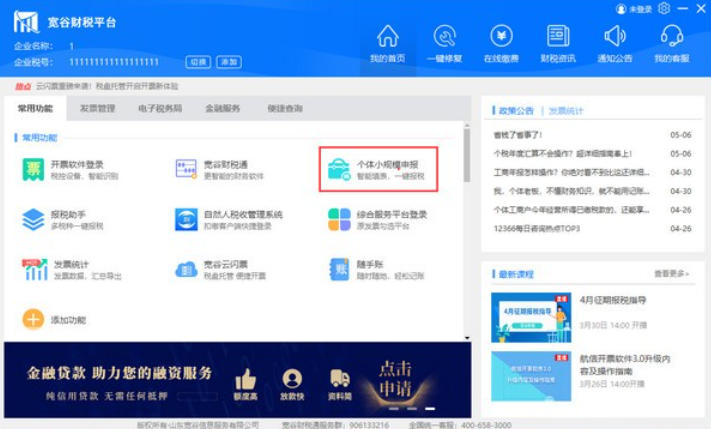711x429 pixels.
Task: Open 我的首页 home icon
Action: [x=387, y=37]
